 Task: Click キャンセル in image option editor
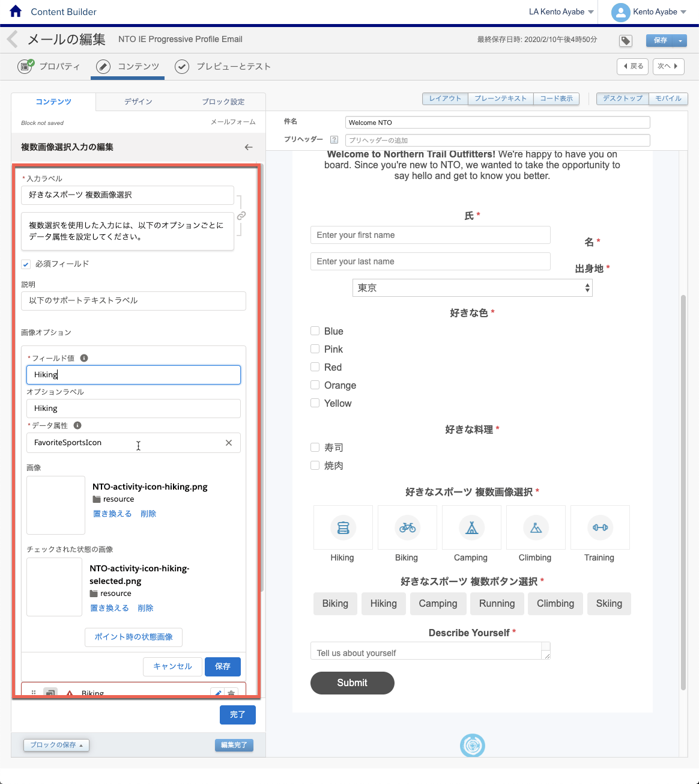[x=173, y=667]
